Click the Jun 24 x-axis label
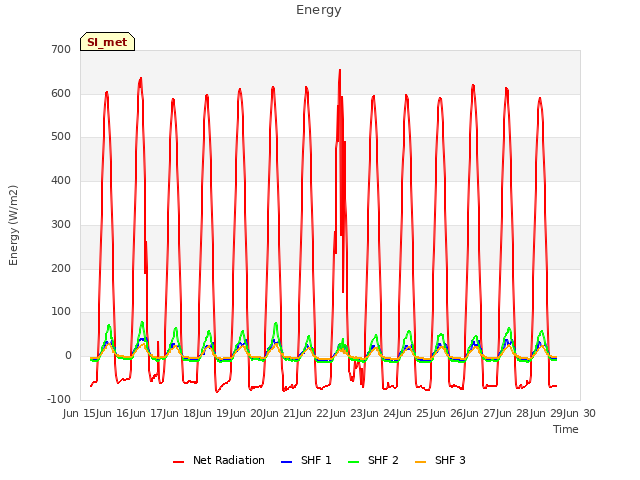This screenshot has height=480, width=640. click(x=380, y=413)
